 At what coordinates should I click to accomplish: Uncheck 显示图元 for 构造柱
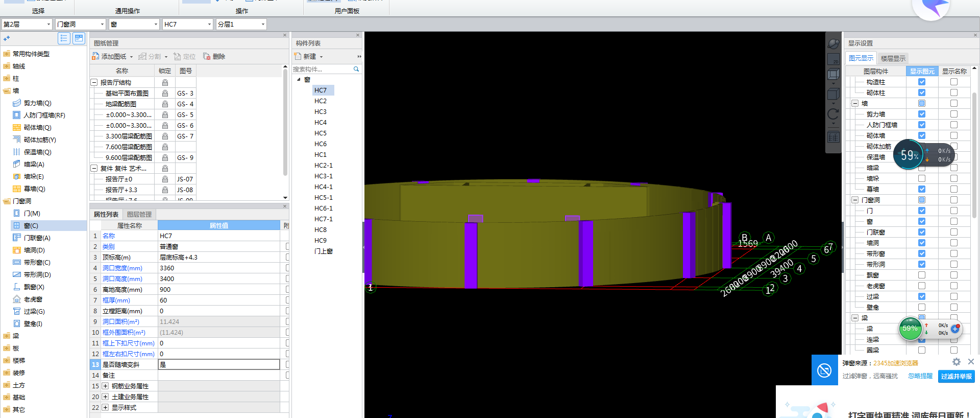922,82
